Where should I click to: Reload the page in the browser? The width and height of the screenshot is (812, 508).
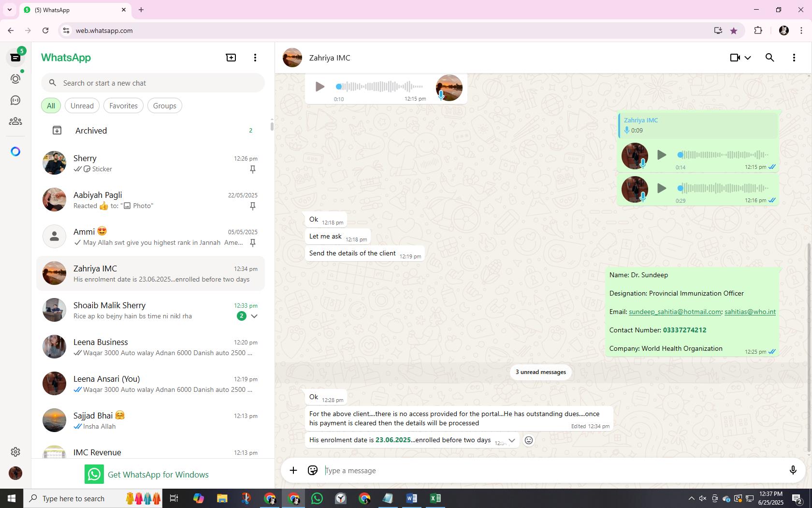45,30
